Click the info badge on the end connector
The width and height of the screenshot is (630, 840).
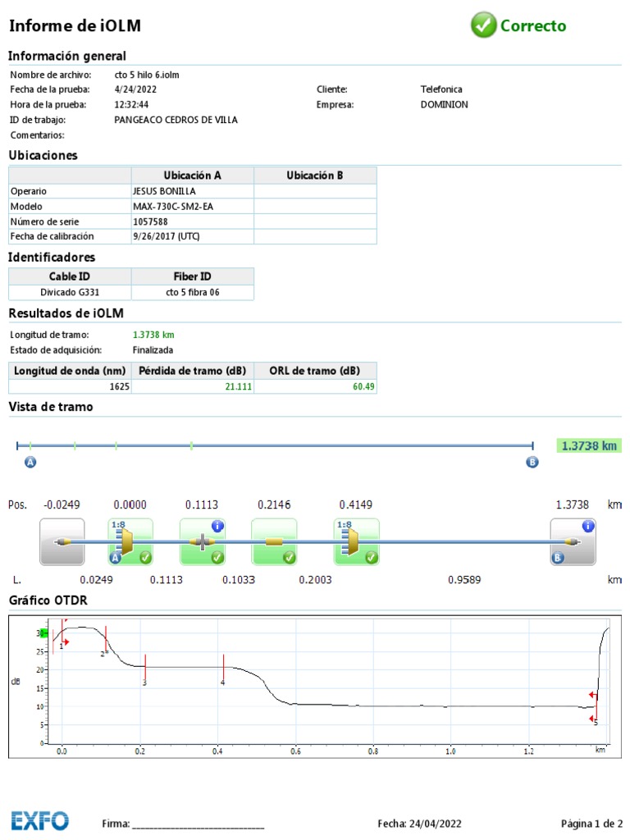587,526
